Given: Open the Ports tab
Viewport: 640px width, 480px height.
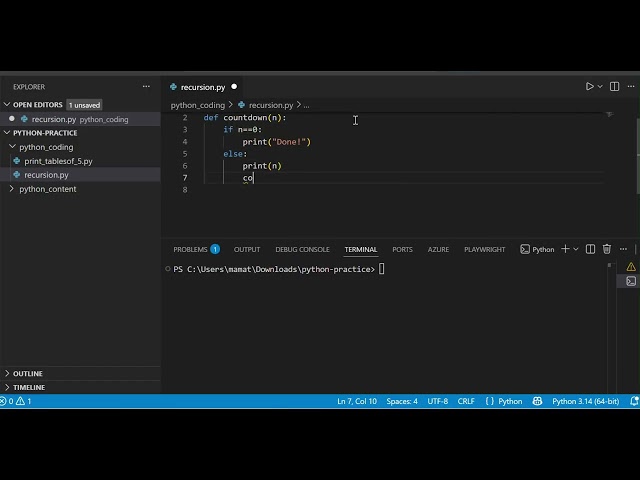Looking at the screenshot, I should [402, 249].
